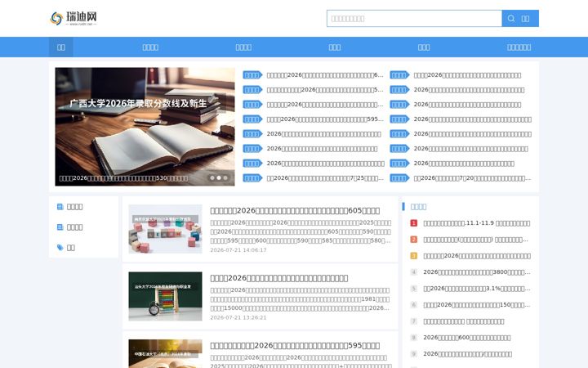Open ranked item mentioning 600
Screen dimensions: 588x368
click(x=467, y=337)
